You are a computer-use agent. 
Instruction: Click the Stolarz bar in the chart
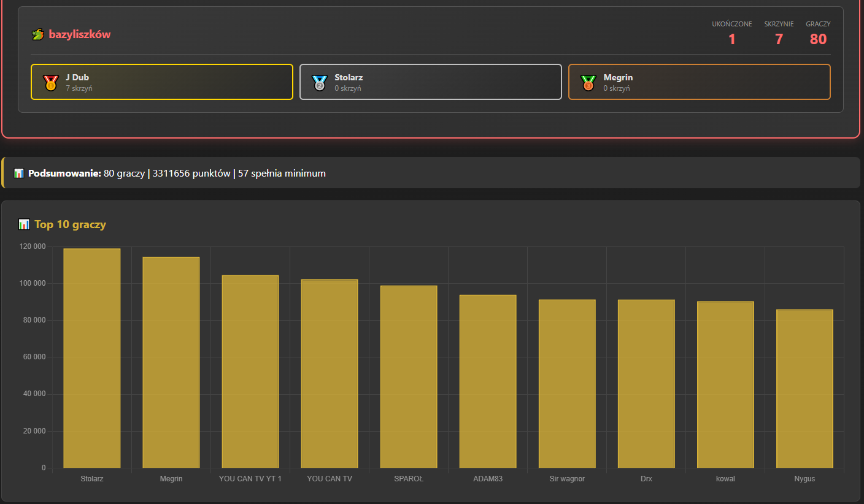[92, 359]
